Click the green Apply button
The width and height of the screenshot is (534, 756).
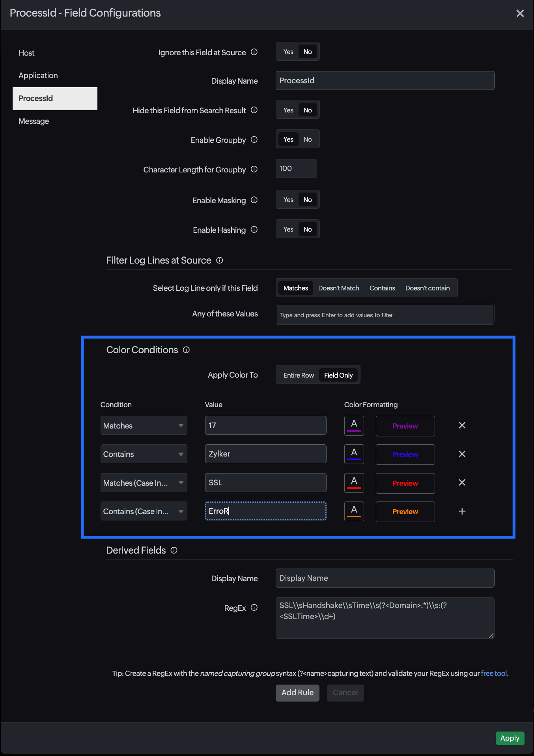(510, 738)
